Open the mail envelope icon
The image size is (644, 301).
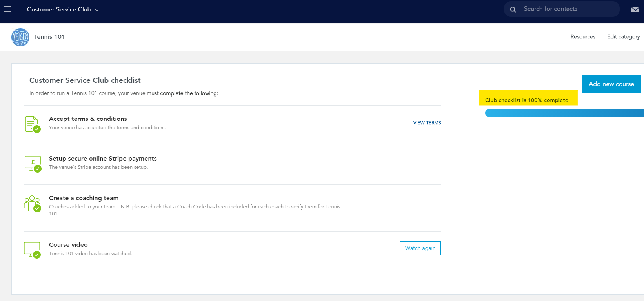click(x=635, y=9)
